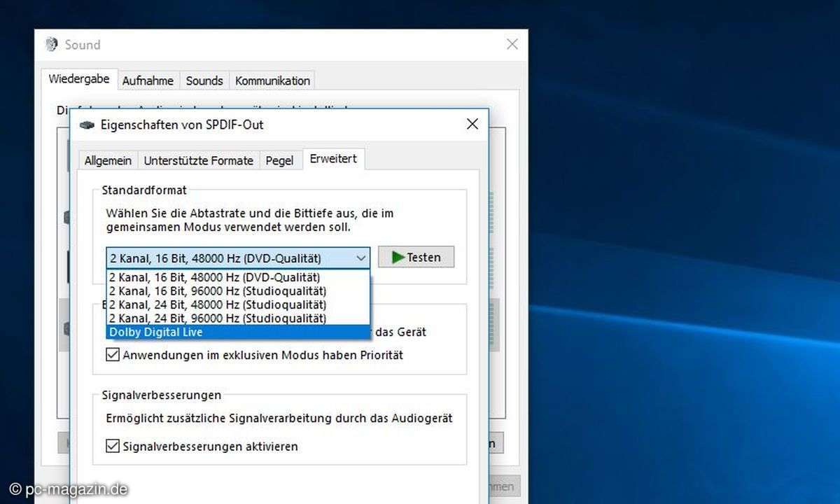Screen dimensions: 840x504
Task: Click the SPDIF-Out device icon in title bar
Action: pos(87,125)
